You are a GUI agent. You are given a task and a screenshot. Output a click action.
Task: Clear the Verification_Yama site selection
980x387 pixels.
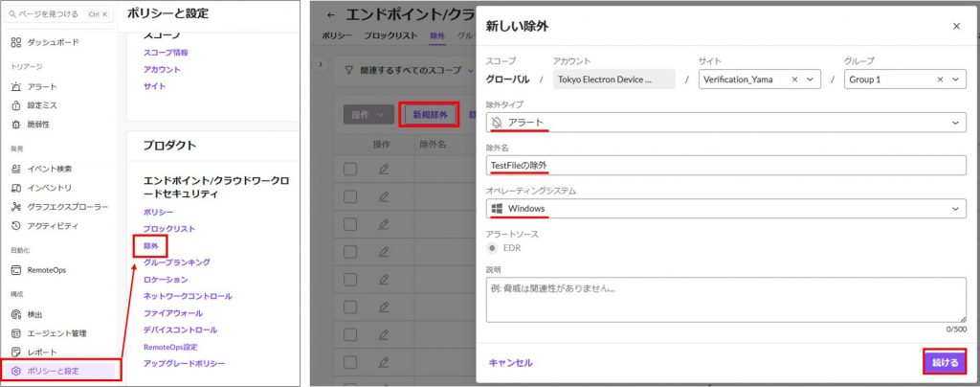pos(795,80)
